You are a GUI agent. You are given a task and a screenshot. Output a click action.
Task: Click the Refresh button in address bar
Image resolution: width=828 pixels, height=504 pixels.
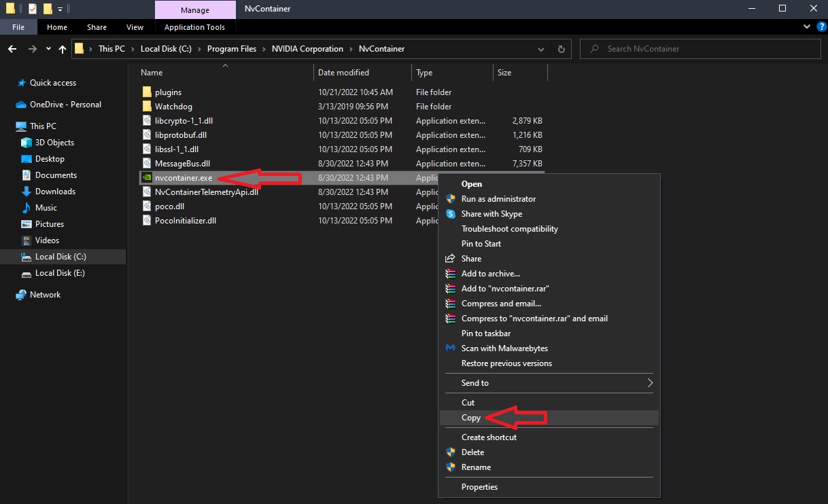coord(561,49)
